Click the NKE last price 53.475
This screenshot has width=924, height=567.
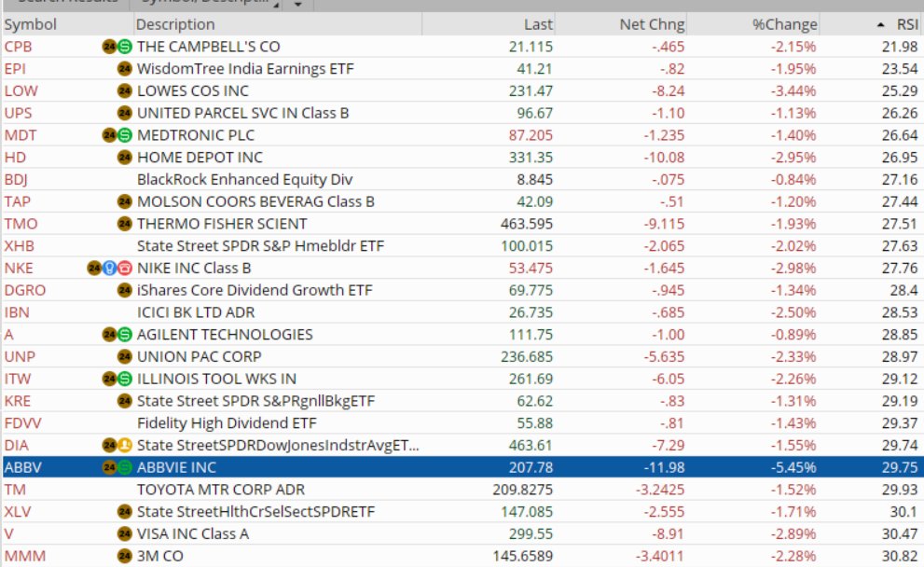coord(531,269)
